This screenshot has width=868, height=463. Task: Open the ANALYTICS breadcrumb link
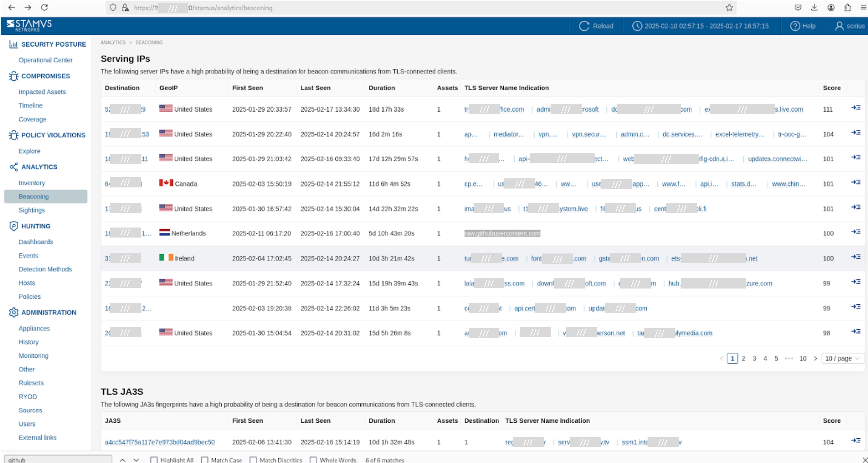point(113,43)
